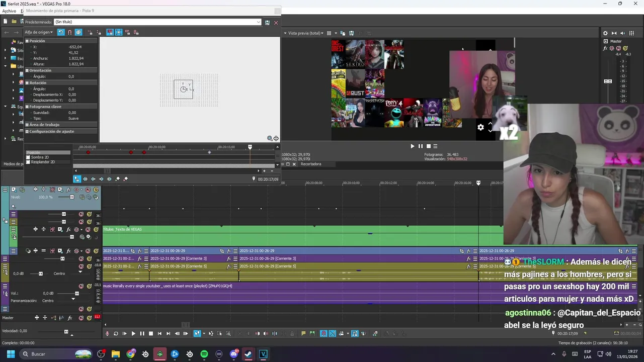Select the zoom edit tool in timeline toolbar

[228, 333]
